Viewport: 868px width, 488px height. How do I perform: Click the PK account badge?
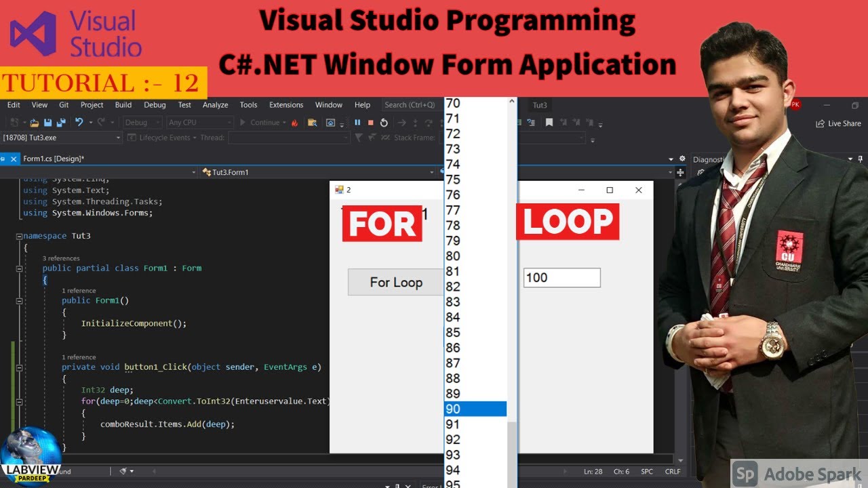(795, 104)
